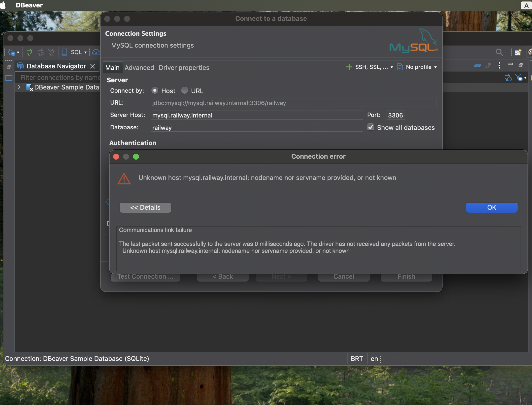Click the search magnifier in toolbar
532x405 pixels.
click(499, 52)
